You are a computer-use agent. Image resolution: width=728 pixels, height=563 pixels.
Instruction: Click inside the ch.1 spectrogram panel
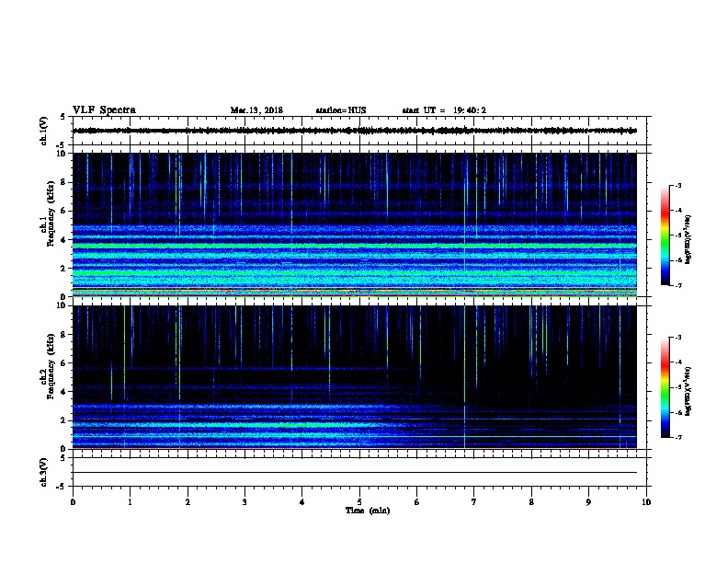(354, 224)
